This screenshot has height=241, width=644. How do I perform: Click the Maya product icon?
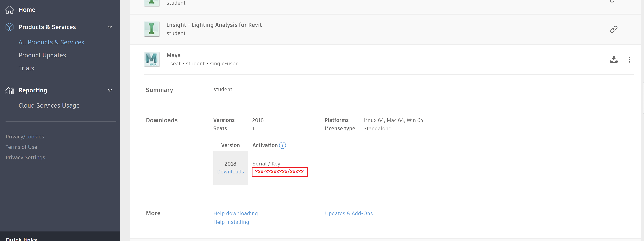pos(152,59)
